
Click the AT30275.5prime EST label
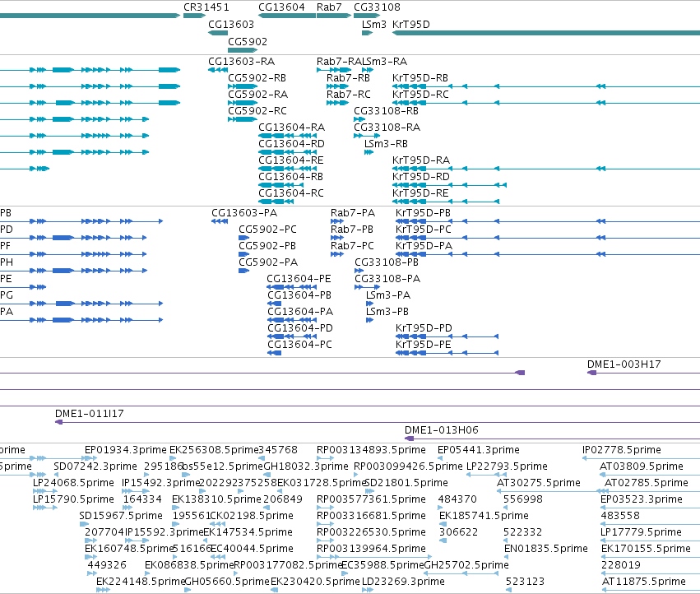(x=539, y=482)
